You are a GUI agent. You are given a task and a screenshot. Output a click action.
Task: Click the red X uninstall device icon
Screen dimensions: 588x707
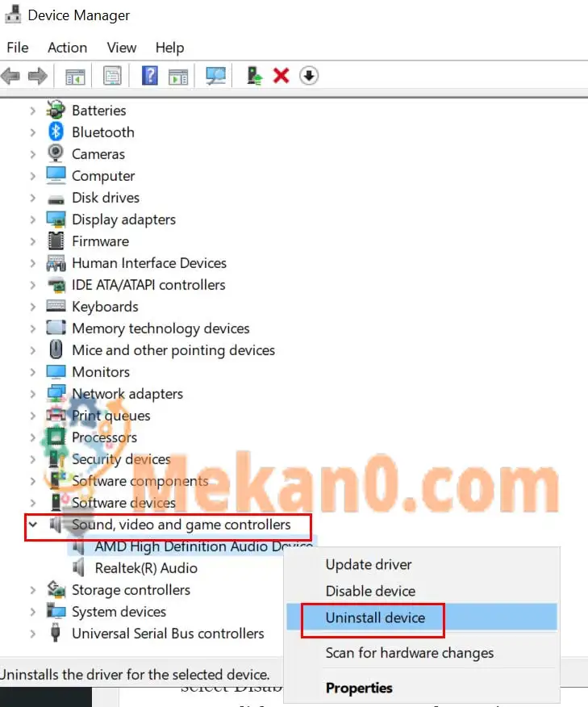281,75
